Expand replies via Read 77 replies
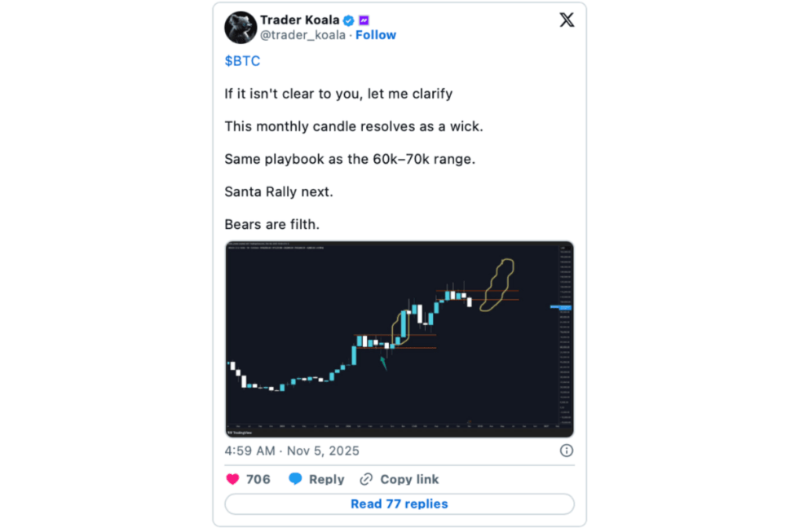The width and height of the screenshot is (799, 532). [x=399, y=503]
